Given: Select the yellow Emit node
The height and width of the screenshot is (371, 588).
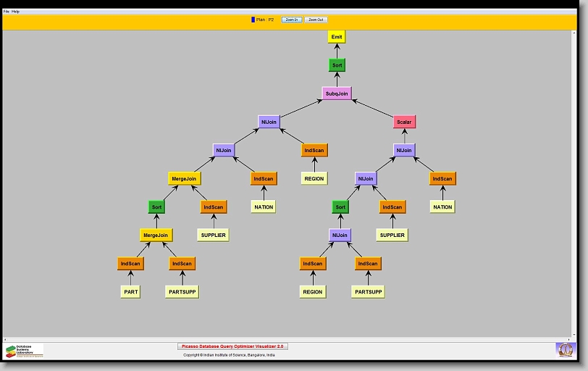Looking at the screenshot, I should pyautogui.click(x=337, y=37).
